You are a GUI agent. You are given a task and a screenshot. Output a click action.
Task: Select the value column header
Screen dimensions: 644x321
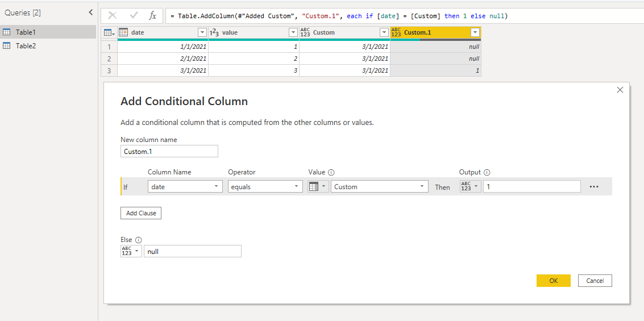pos(254,32)
